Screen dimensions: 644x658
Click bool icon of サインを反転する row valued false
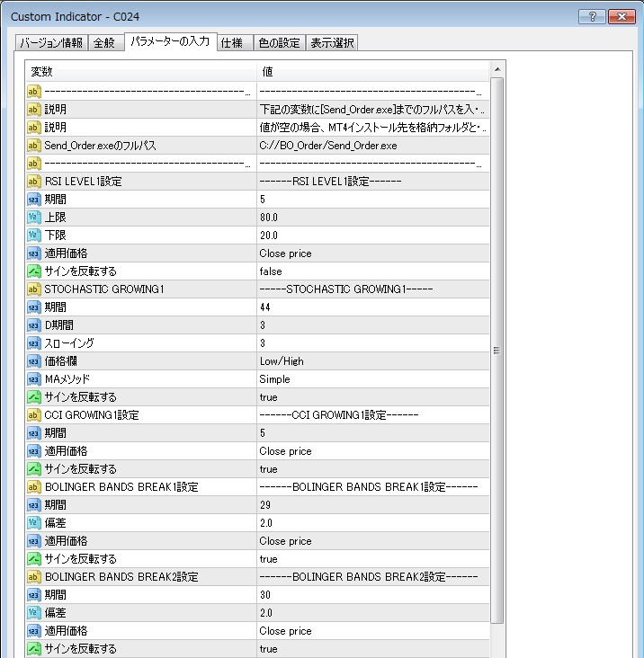(x=33, y=271)
